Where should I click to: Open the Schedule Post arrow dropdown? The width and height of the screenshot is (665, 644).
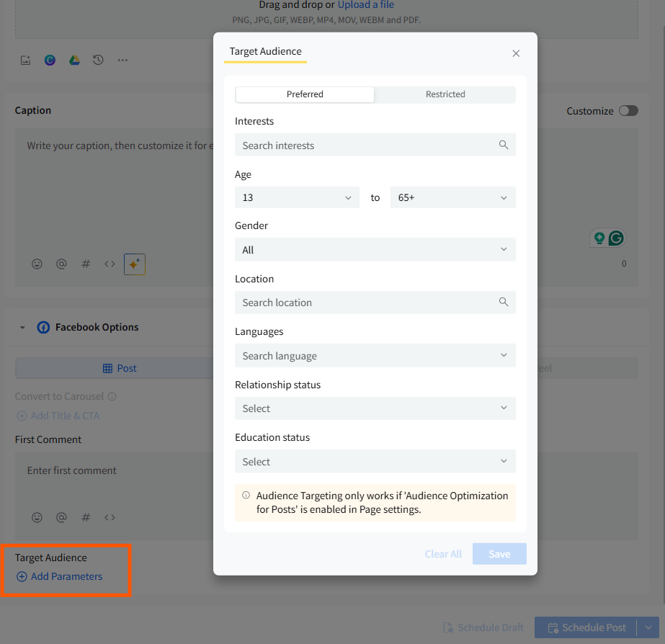648,627
